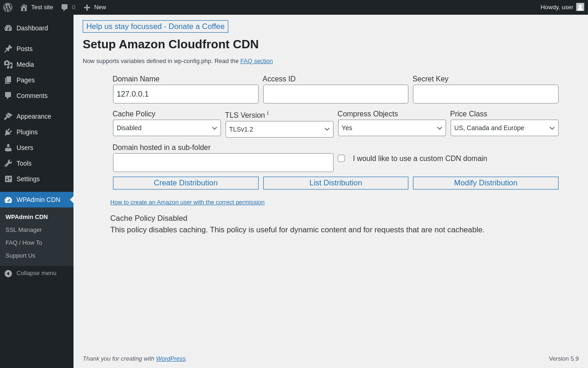Screen dimensions: 588x368
Task: Click the Plugins plug icon
Action: tap(8, 132)
